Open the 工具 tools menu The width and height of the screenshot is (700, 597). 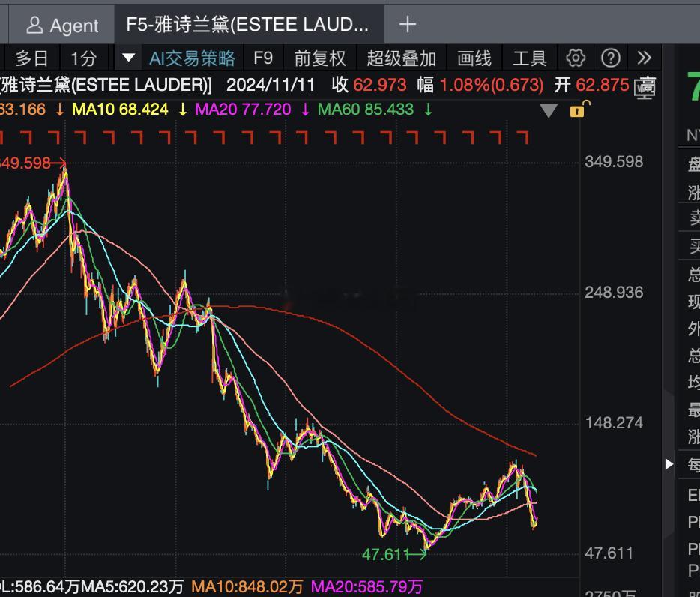529,58
